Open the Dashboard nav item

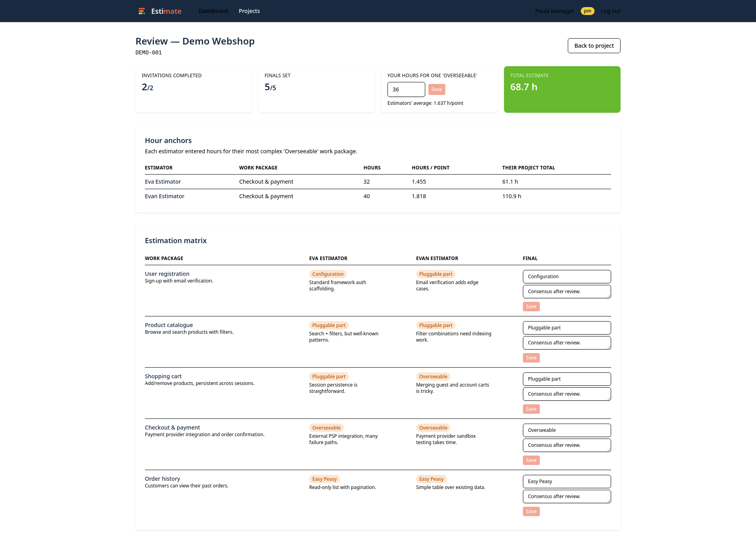tap(213, 11)
